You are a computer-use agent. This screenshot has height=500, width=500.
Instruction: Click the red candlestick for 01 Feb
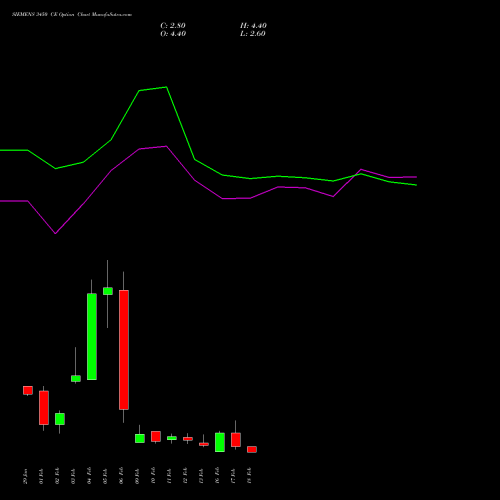(x=44, y=408)
